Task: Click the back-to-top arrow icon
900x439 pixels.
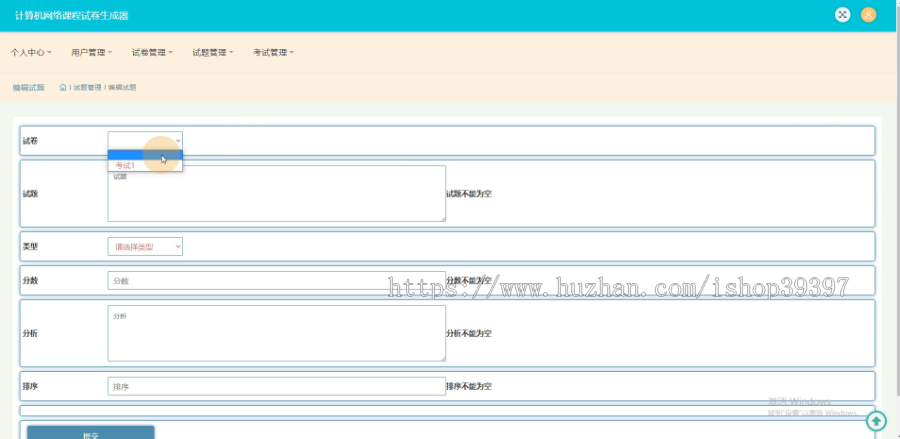Action: (x=876, y=421)
